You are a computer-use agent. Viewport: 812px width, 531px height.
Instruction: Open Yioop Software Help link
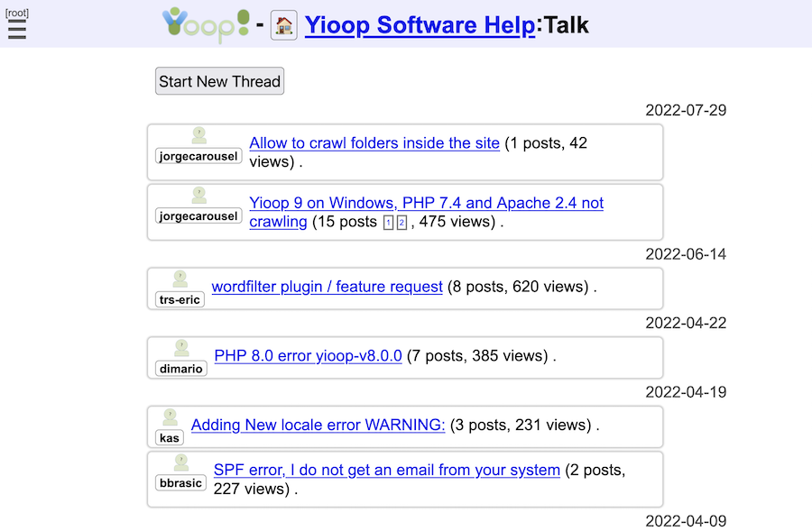pos(420,25)
